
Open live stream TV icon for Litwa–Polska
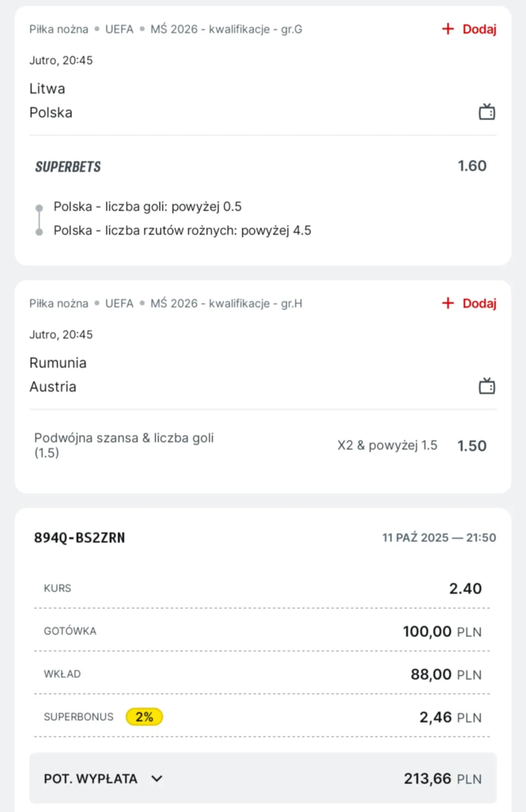[x=487, y=112]
